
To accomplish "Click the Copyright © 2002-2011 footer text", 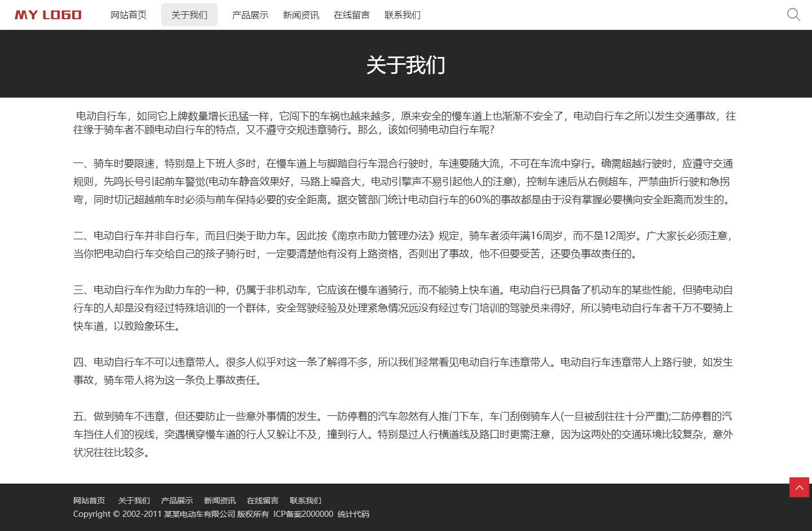I will coord(117,514).
